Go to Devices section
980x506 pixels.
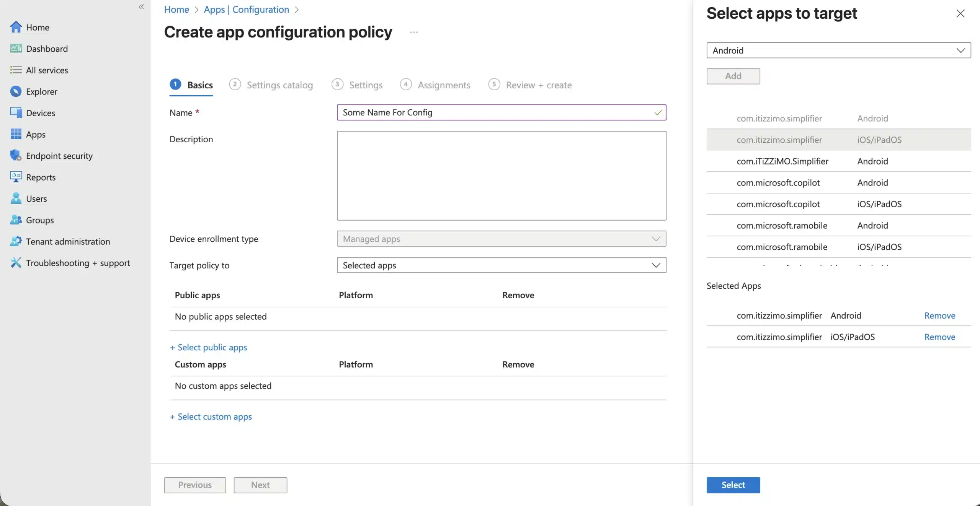click(40, 113)
